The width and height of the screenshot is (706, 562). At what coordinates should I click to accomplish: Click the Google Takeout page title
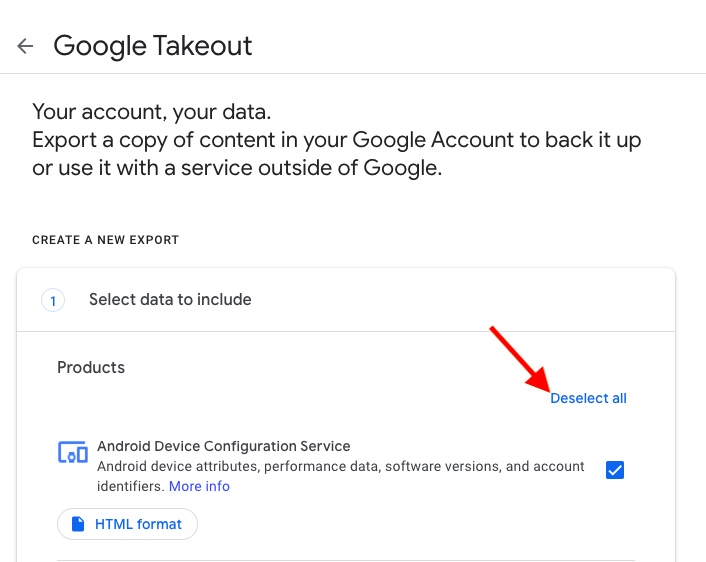pyautogui.click(x=152, y=46)
